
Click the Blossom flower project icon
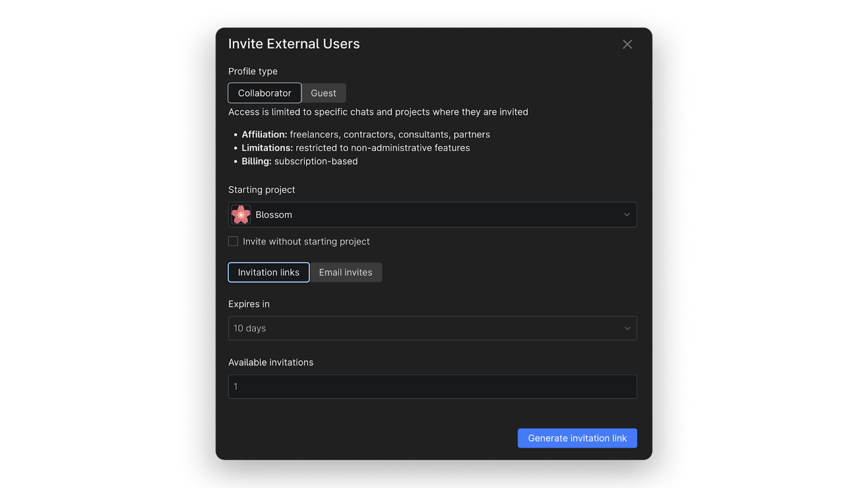tap(241, 215)
